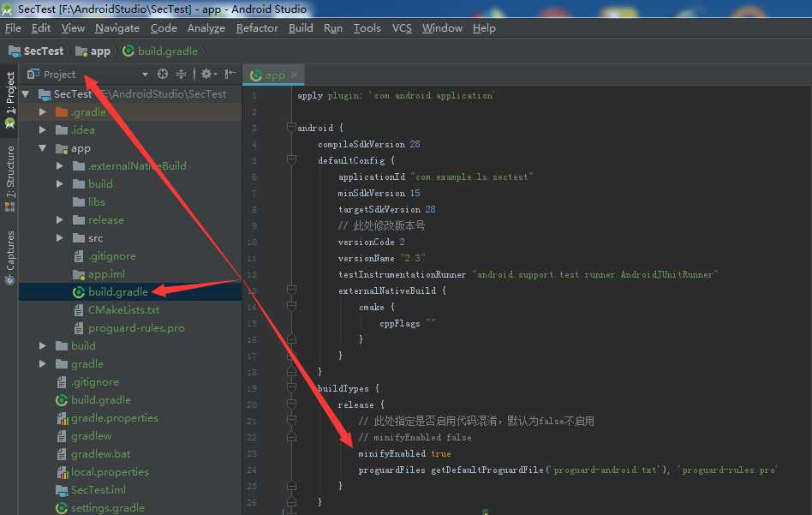
Task: Expand the src folder
Action: point(60,238)
